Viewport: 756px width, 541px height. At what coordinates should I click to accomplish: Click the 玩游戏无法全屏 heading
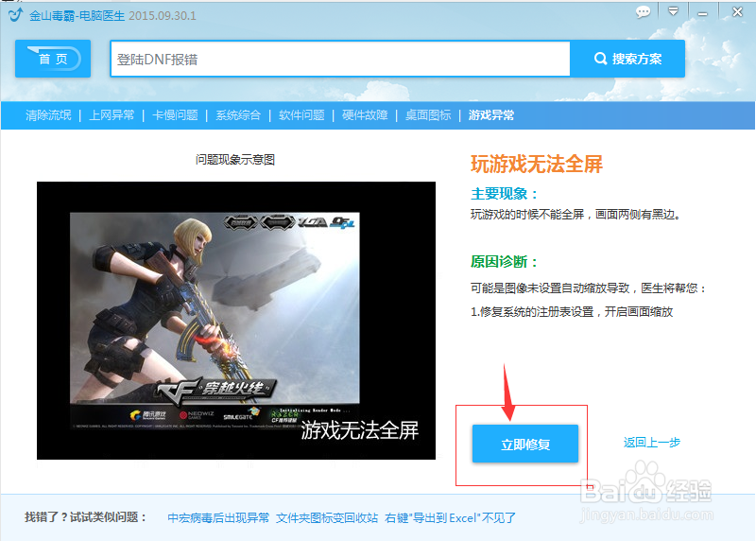click(x=537, y=165)
